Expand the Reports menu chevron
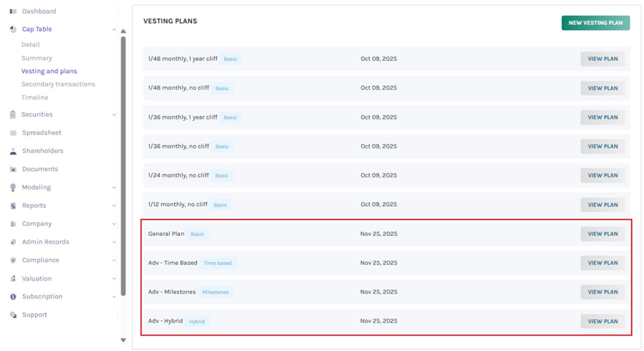Screen dimensions: 644x351 (x=114, y=206)
